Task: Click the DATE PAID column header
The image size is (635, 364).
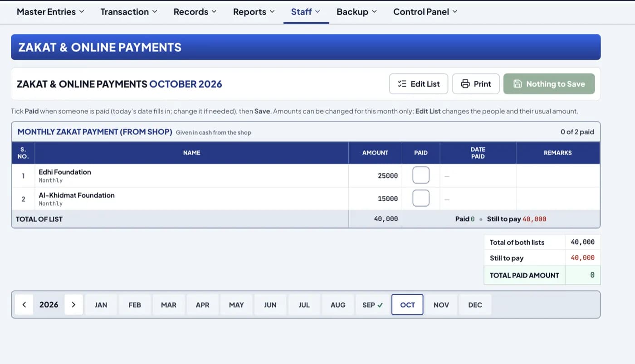Action: [x=478, y=153]
